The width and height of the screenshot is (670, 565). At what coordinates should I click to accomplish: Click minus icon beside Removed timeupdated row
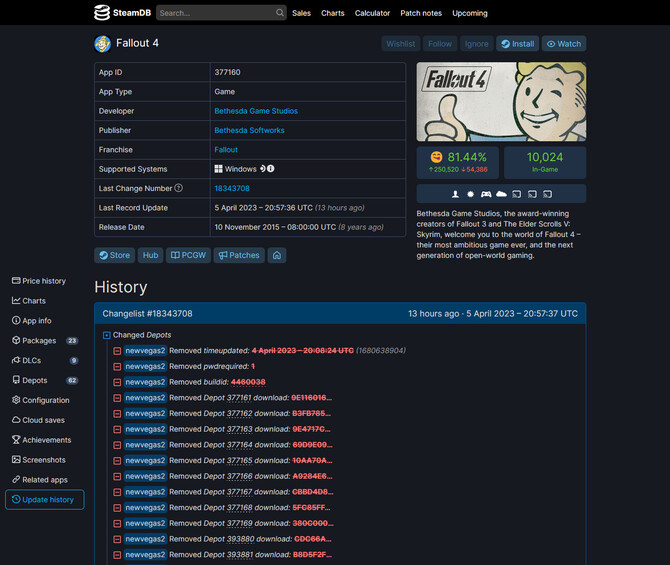pyautogui.click(x=117, y=351)
